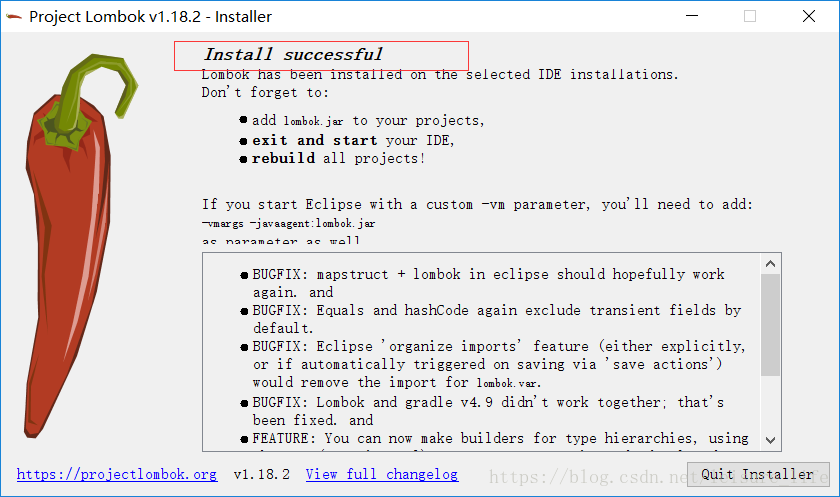The width and height of the screenshot is (840, 497).
Task: Open the https://projectlombok.org link
Action: (117, 475)
